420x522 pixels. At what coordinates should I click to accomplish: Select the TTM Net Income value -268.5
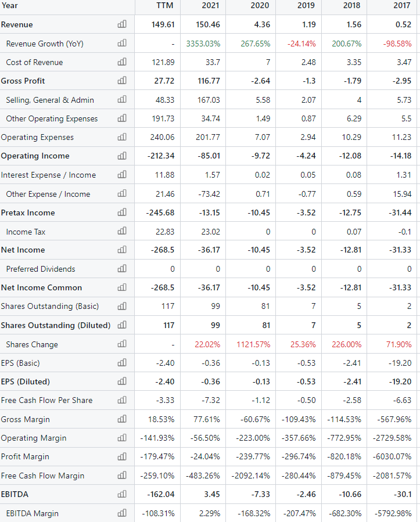(x=163, y=250)
